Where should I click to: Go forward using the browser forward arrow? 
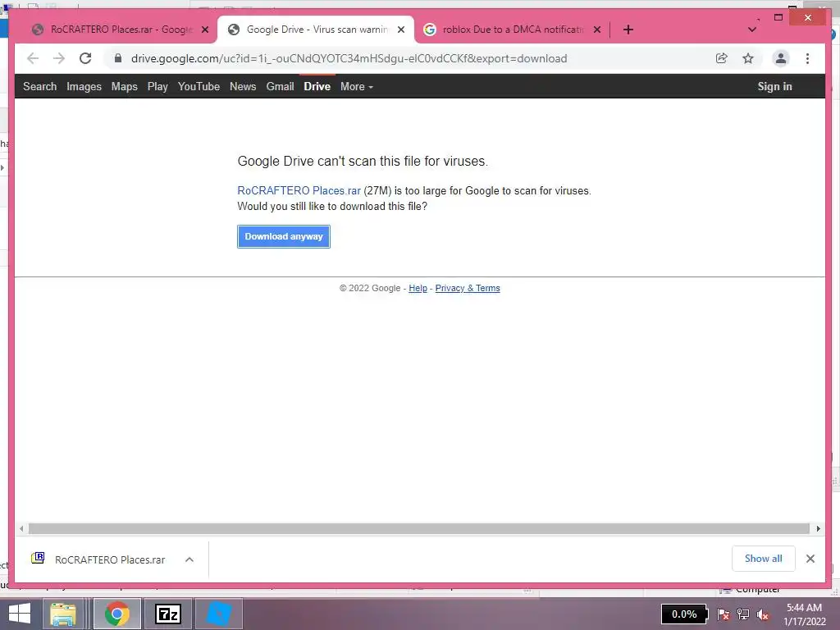59,58
